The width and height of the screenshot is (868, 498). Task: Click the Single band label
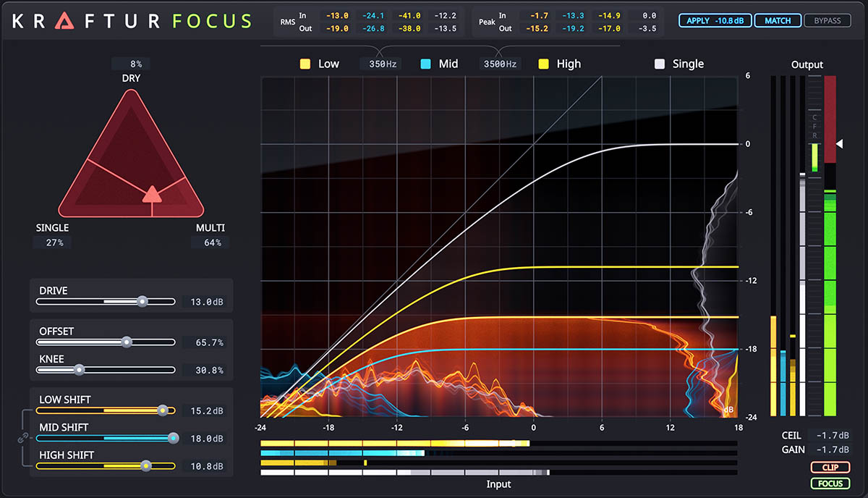pyautogui.click(x=688, y=64)
